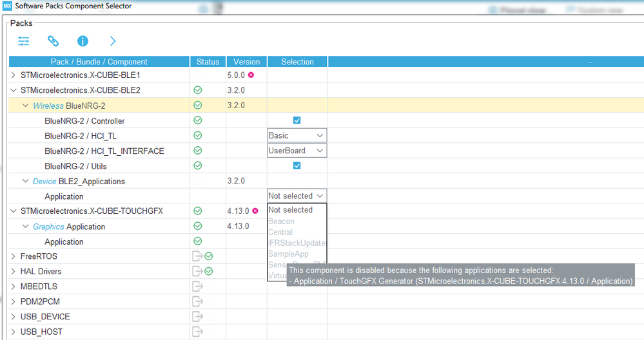Expand the HAL Drivers entry

tap(13, 271)
